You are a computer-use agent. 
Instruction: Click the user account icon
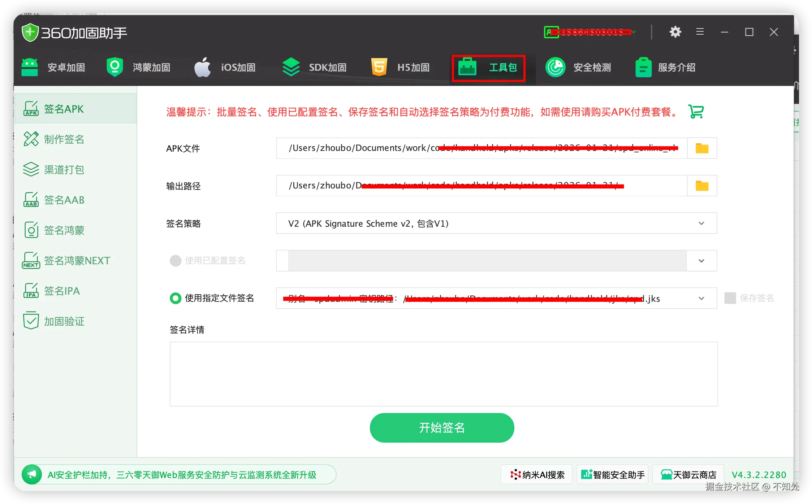(551, 32)
